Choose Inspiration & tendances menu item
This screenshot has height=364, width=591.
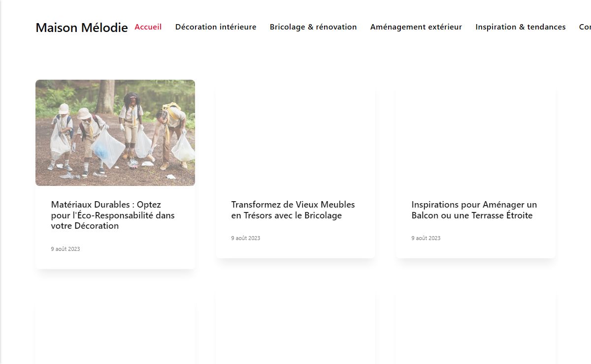click(521, 27)
